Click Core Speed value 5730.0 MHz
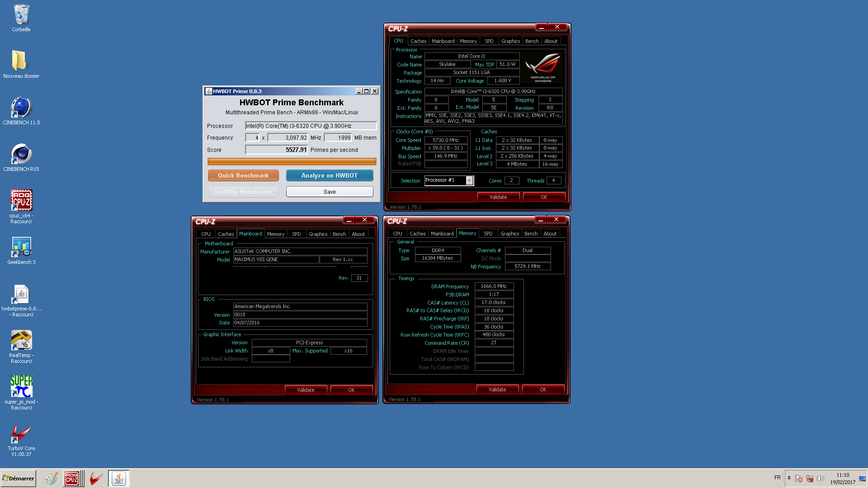 point(446,140)
